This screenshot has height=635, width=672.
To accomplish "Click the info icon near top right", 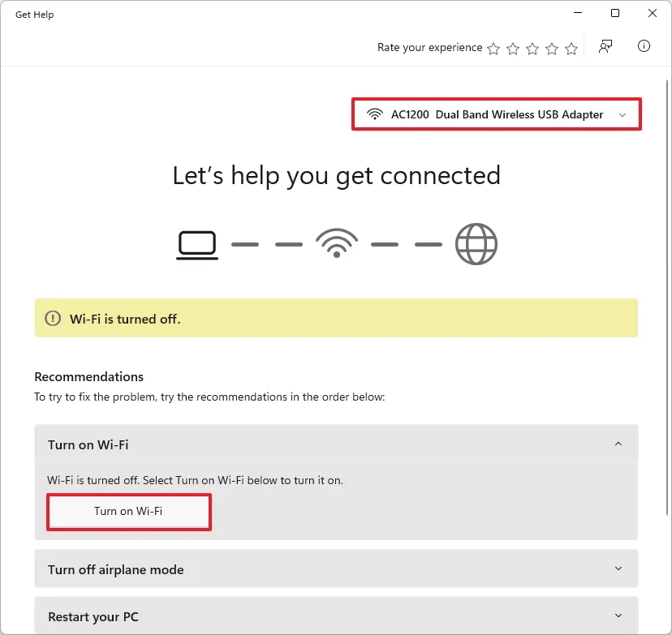I will click(644, 46).
